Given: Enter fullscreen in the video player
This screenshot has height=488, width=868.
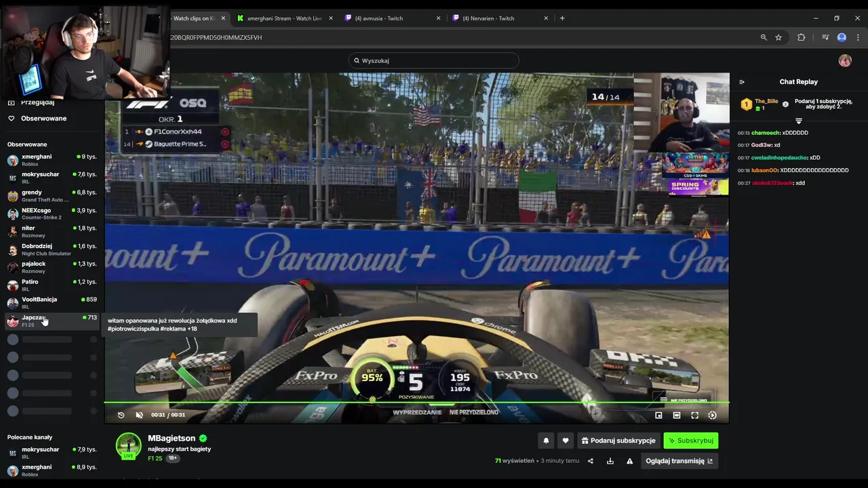Looking at the screenshot, I should [694, 415].
